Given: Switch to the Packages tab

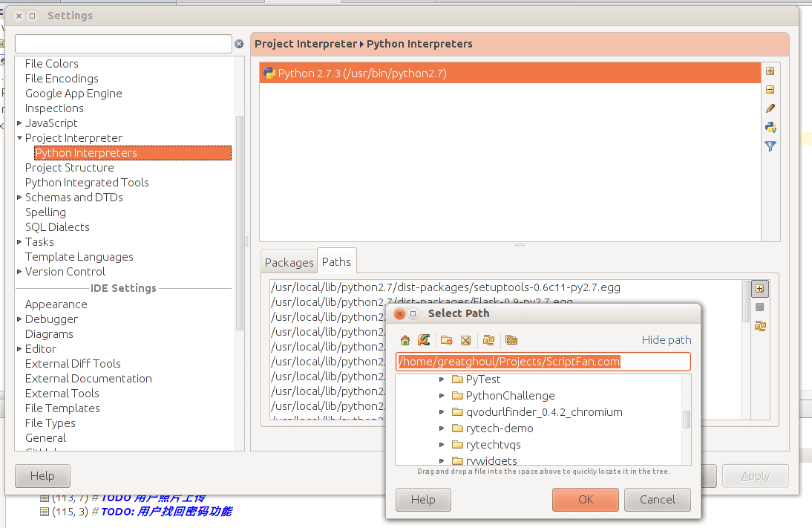Looking at the screenshot, I should pos(289,262).
